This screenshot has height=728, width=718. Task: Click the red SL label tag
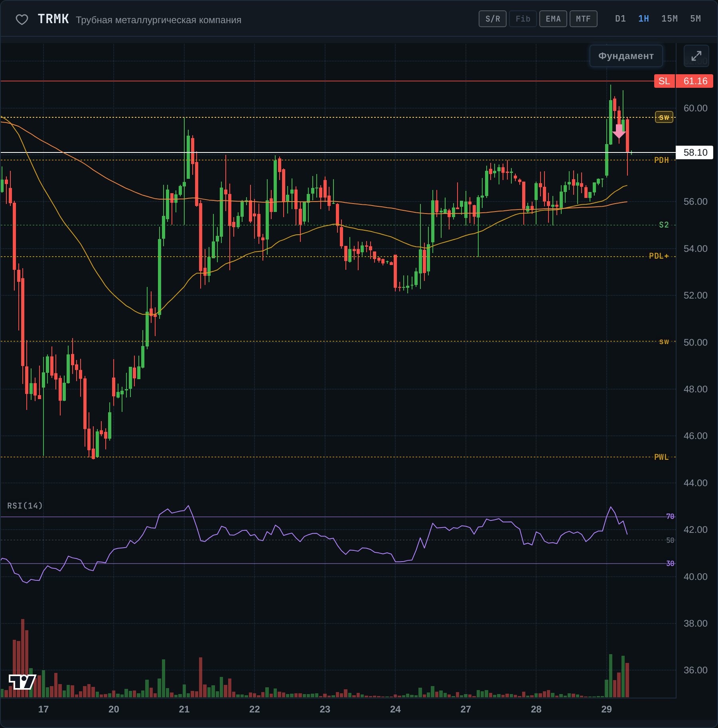pyautogui.click(x=664, y=81)
